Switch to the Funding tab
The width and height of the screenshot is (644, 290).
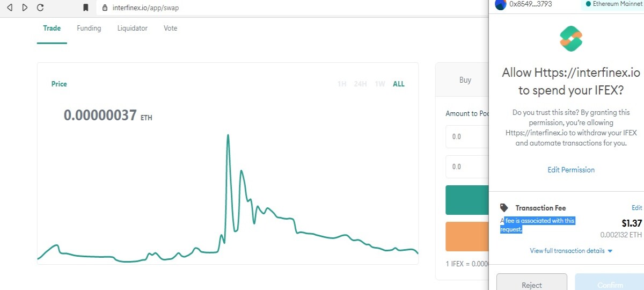pyautogui.click(x=89, y=28)
